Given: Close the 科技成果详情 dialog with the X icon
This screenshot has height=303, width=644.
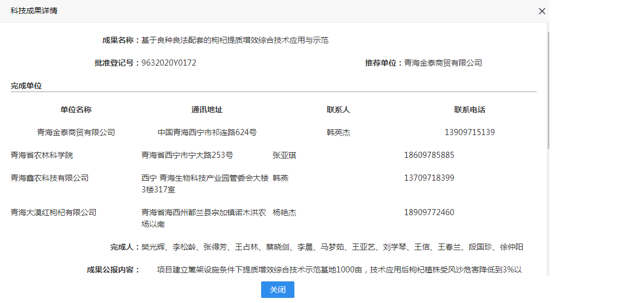Looking at the screenshot, I should 542,11.
